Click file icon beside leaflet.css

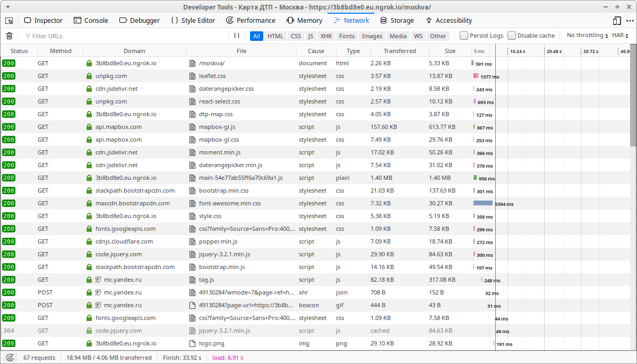[x=193, y=76]
